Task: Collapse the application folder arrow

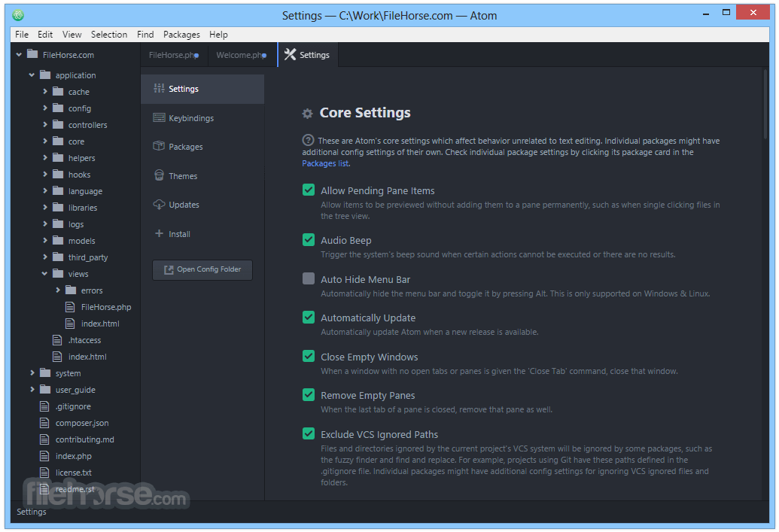Action: pos(32,75)
